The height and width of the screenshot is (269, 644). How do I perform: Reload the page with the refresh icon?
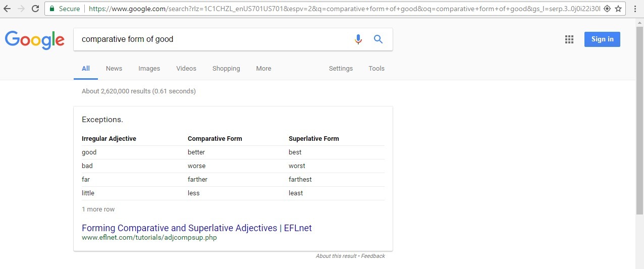[x=35, y=9]
